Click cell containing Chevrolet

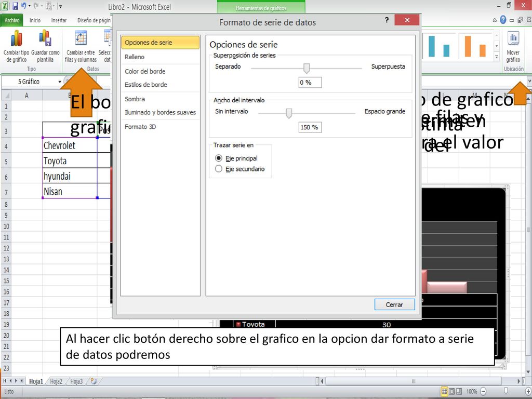70,145
